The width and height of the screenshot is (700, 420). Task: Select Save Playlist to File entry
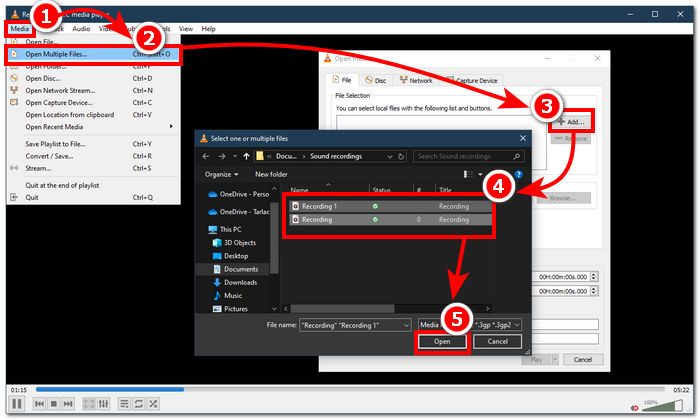click(x=94, y=144)
